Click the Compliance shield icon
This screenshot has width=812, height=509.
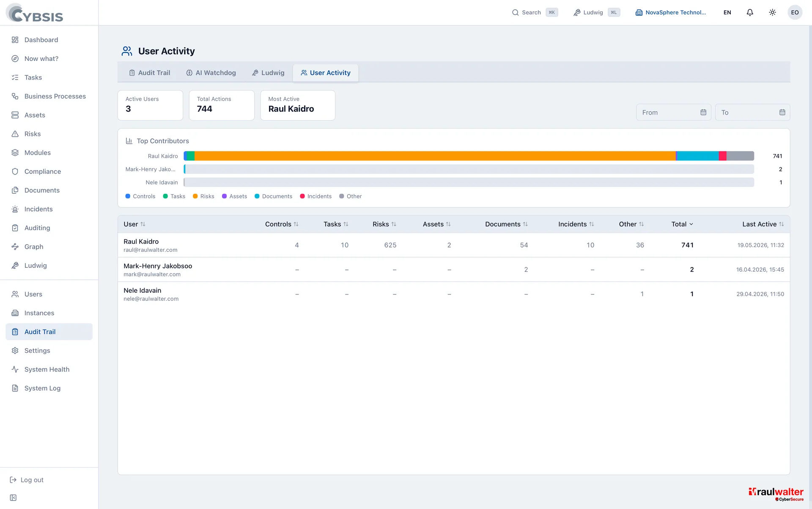pyautogui.click(x=15, y=171)
